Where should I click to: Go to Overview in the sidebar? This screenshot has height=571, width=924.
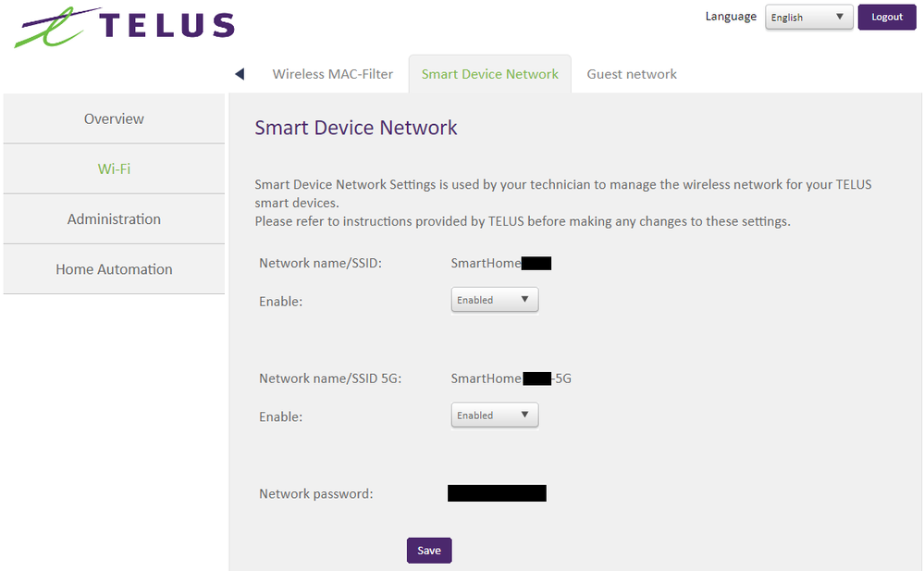click(114, 118)
